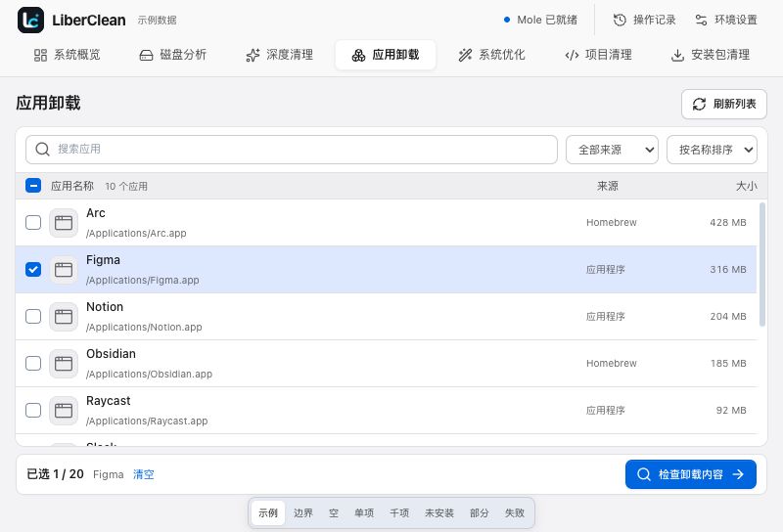Image resolution: width=783 pixels, height=532 pixels.
Task: Select the 应用卸载 tab
Action: click(x=386, y=55)
